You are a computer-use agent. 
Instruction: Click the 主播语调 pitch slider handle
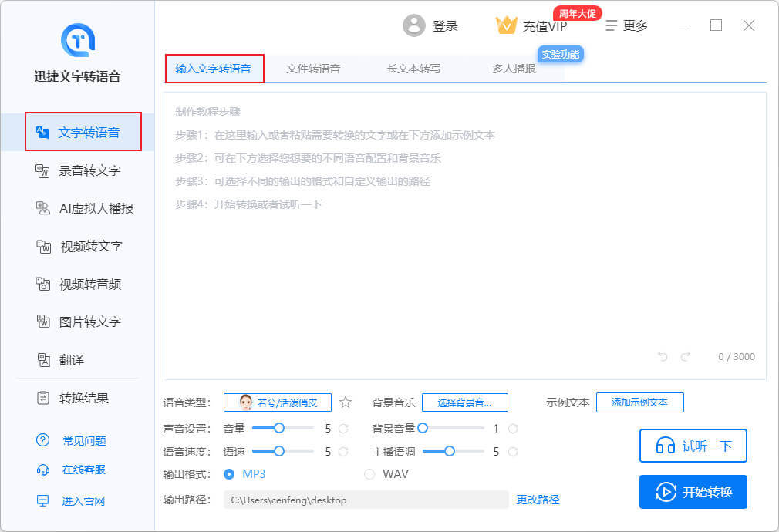(x=450, y=451)
